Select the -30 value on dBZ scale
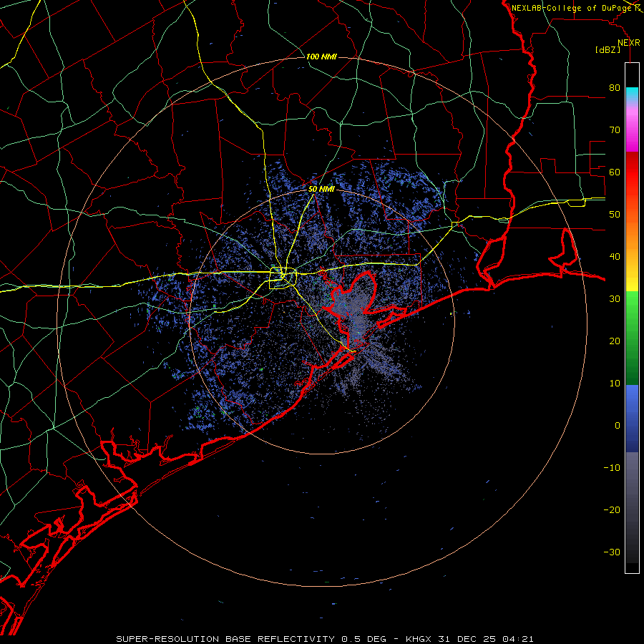Screen dimensions: 644x644 point(612,552)
